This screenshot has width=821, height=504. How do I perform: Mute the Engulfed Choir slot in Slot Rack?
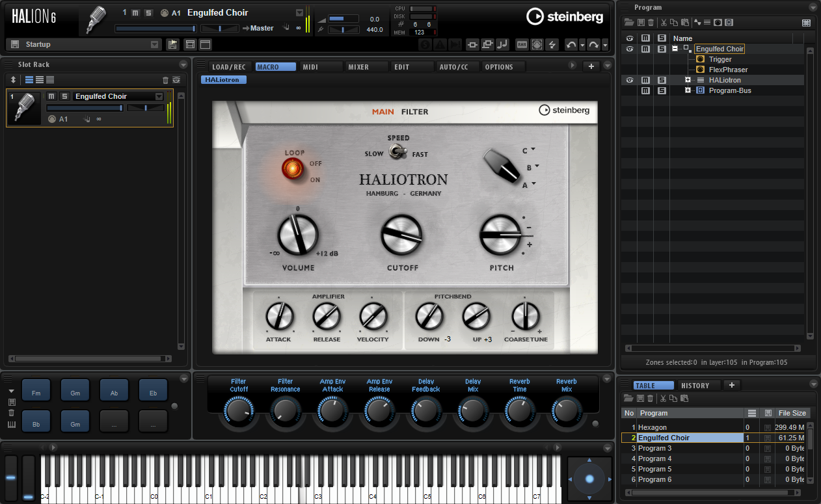pos(51,96)
